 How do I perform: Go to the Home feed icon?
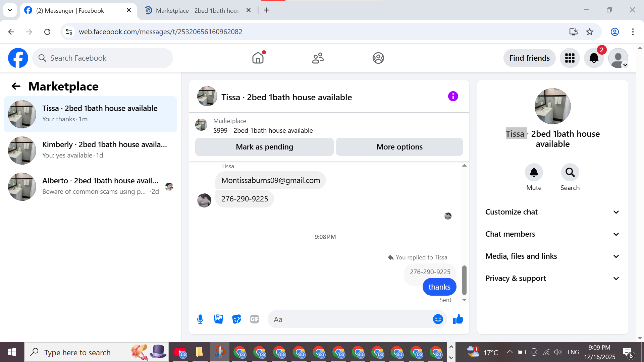(258, 58)
